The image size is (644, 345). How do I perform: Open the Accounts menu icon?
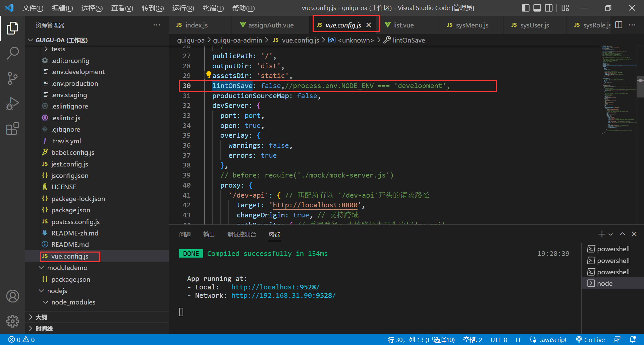click(12, 296)
